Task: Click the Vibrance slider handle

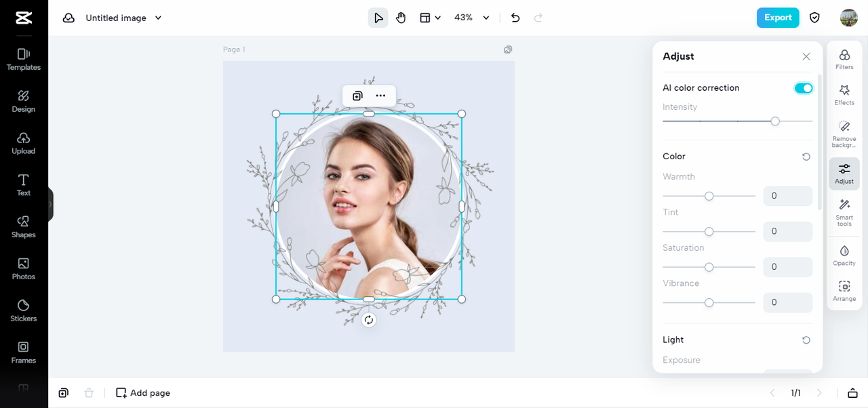Action: [x=709, y=303]
